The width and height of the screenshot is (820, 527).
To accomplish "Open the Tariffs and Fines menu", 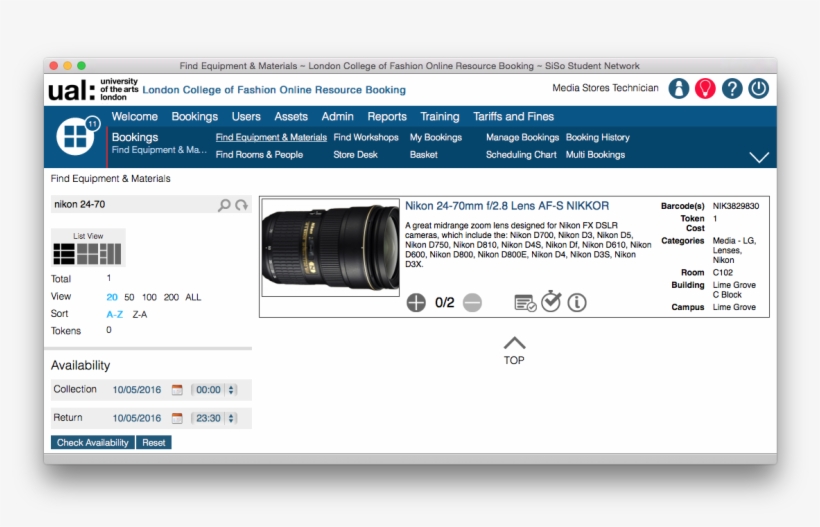I will coord(513,117).
